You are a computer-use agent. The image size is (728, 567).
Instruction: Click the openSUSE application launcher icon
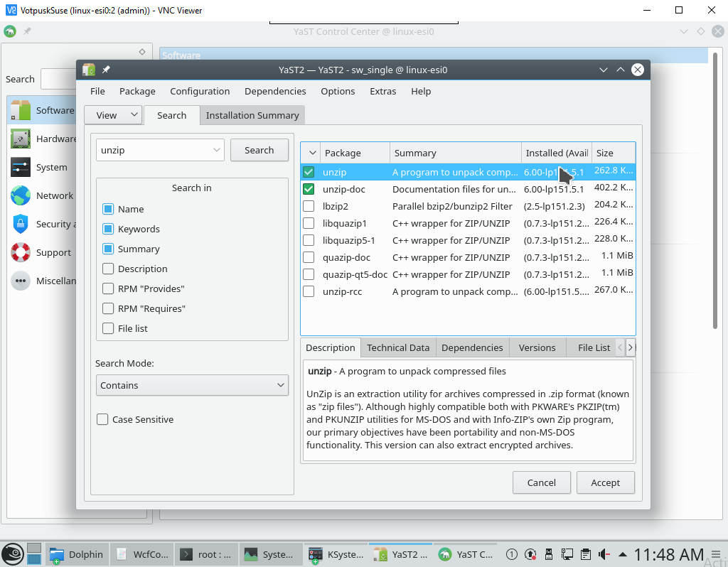click(12, 554)
